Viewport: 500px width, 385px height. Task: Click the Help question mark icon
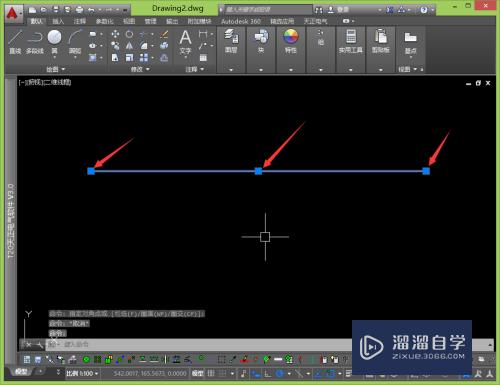[x=424, y=10]
